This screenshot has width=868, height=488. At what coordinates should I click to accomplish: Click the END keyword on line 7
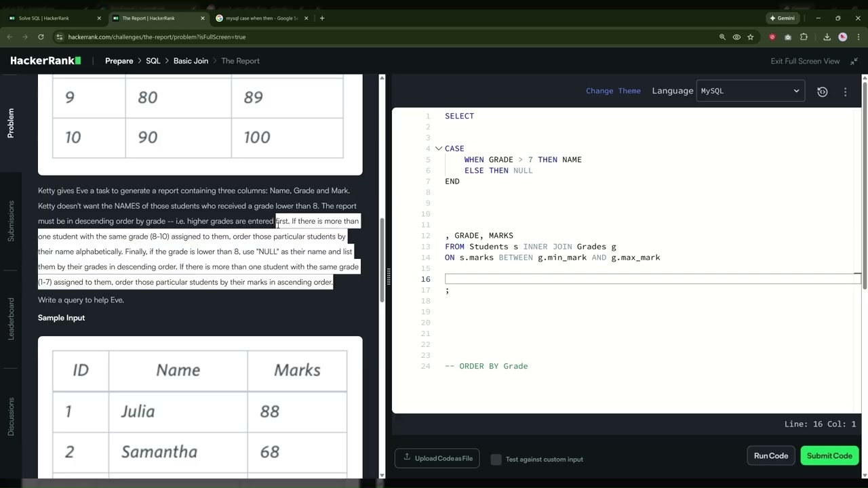452,181
